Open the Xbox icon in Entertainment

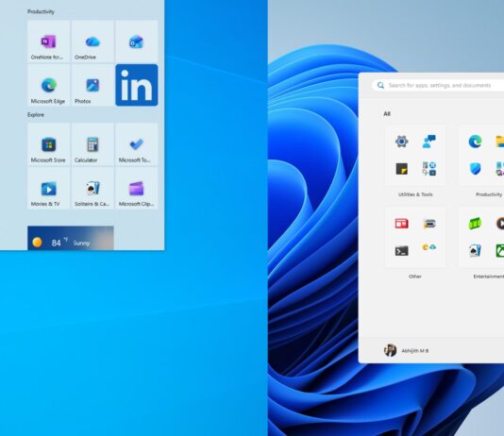[500, 251]
